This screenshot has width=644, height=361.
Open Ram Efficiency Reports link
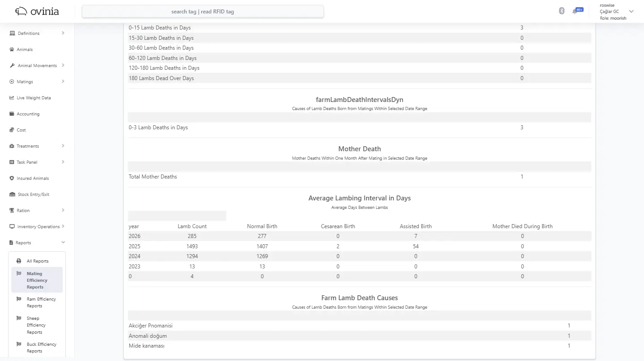click(x=41, y=302)
